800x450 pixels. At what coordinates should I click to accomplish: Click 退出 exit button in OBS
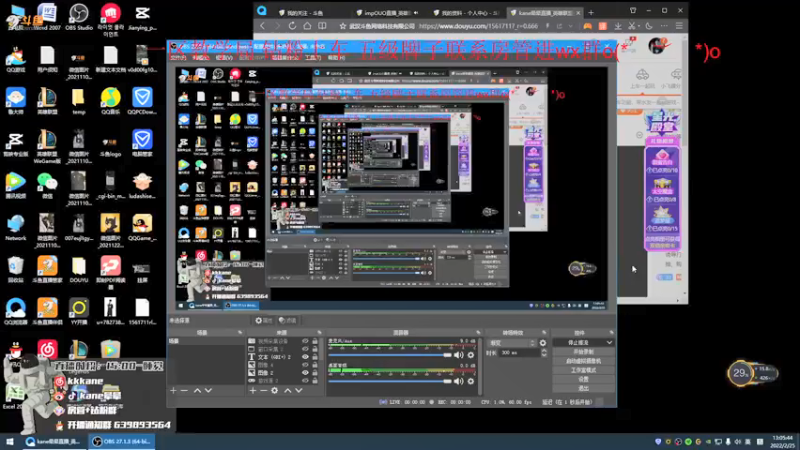click(583, 388)
